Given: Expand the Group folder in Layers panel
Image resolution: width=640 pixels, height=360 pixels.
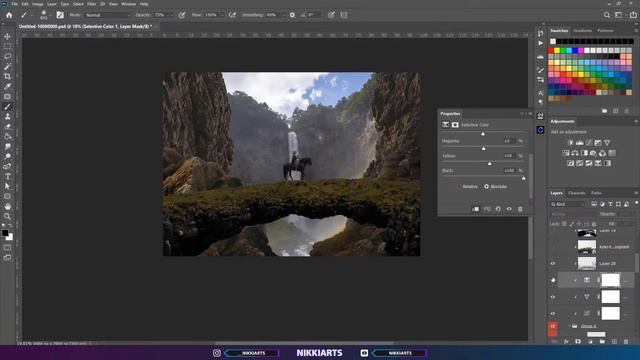Looking at the screenshot, I should pos(569,326).
